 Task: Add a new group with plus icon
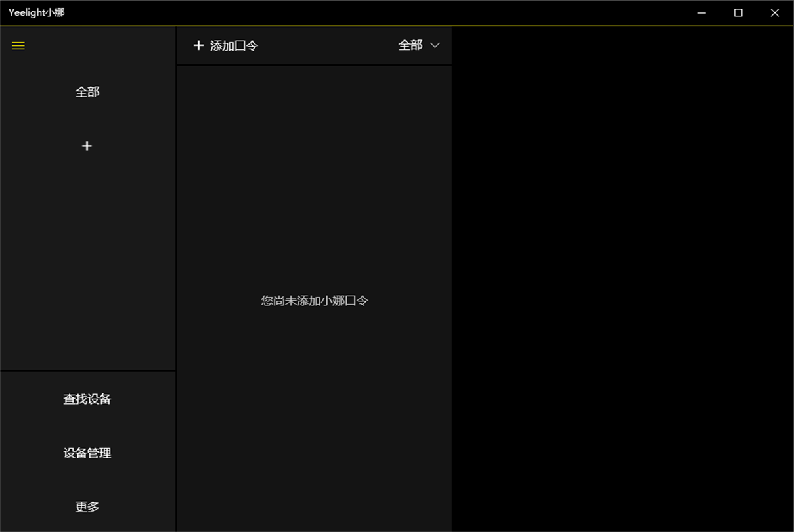pos(87,146)
